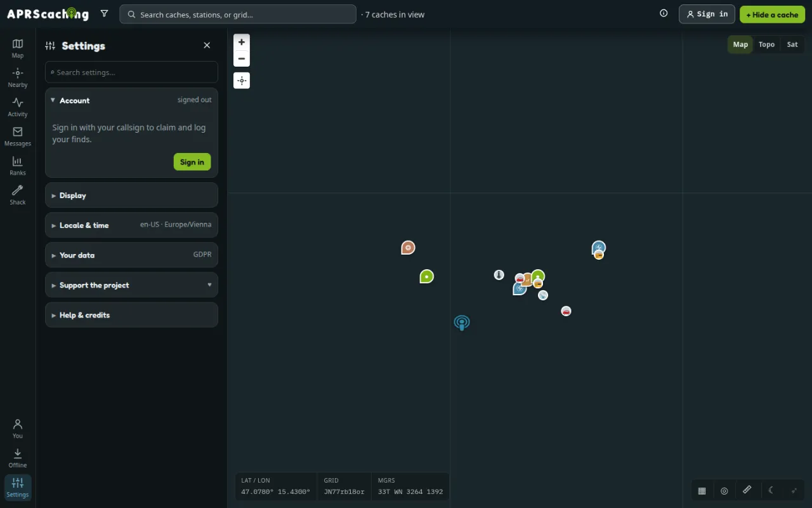Click the MGRS 33T WN readout
Viewport: 812px width, 508px height.
coord(410,486)
